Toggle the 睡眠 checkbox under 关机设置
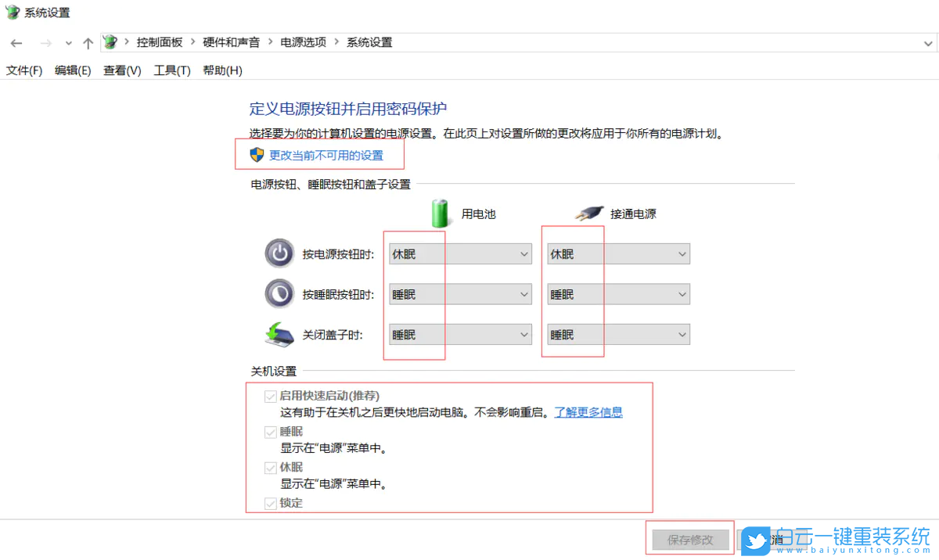The height and width of the screenshot is (560, 939). click(270, 431)
